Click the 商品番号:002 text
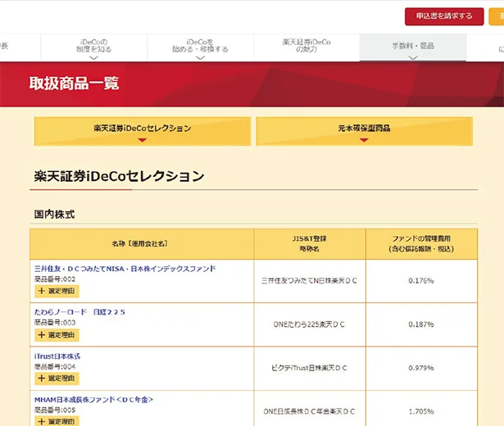The image size is (504, 426). 55,279
